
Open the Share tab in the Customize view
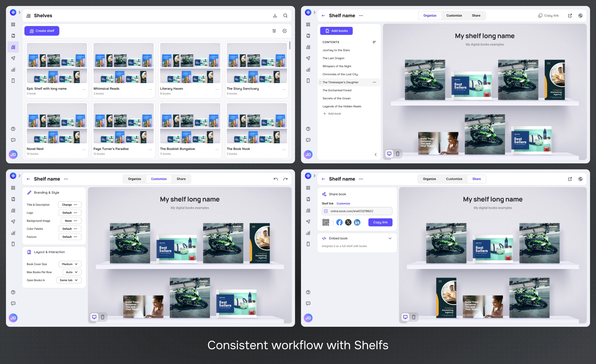tap(181, 179)
